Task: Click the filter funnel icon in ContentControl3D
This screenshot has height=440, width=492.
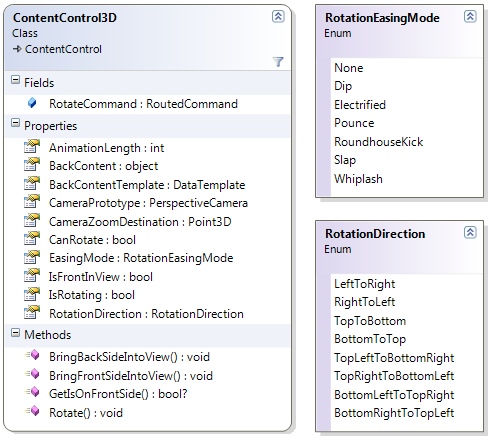Action: point(278,62)
